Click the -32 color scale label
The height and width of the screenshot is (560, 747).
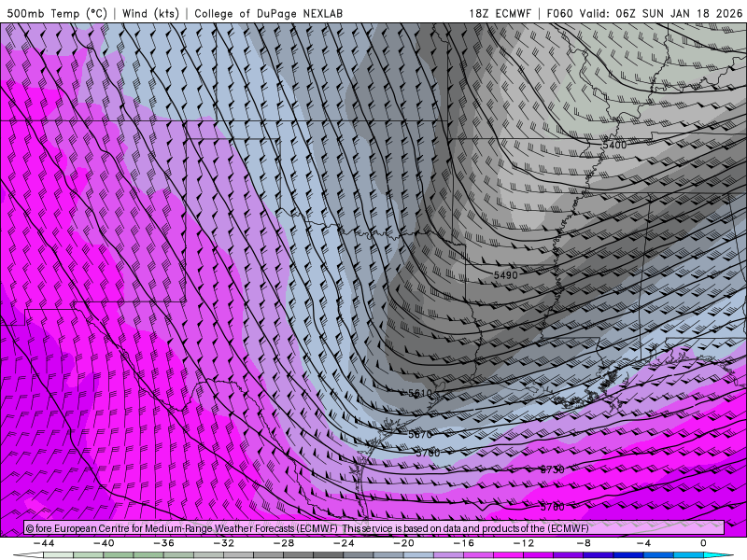click(x=223, y=543)
